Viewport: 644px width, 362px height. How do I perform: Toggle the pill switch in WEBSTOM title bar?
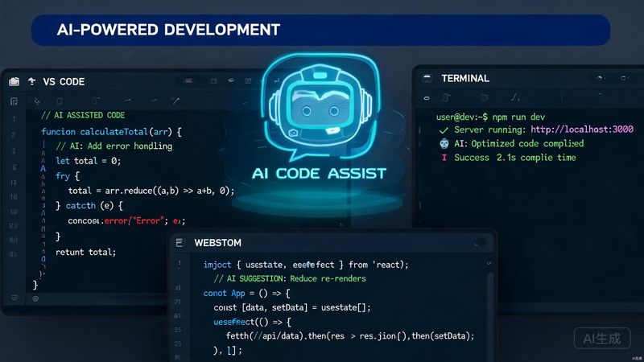tap(480, 243)
